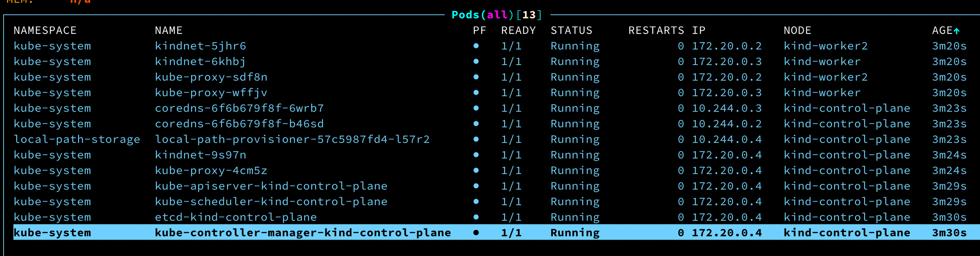The height and width of the screenshot is (256, 980).
Task: Click the NODE column header
Action: click(797, 30)
